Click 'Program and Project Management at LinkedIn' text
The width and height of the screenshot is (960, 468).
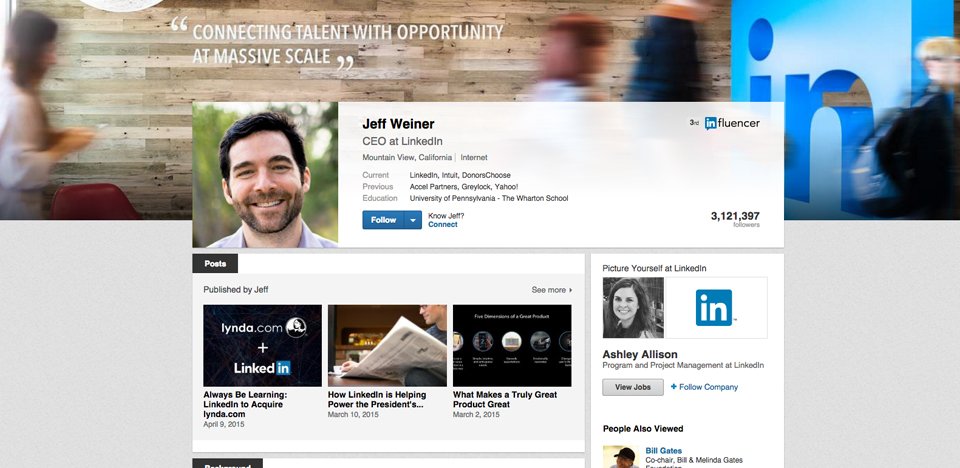click(x=683, y=365)
